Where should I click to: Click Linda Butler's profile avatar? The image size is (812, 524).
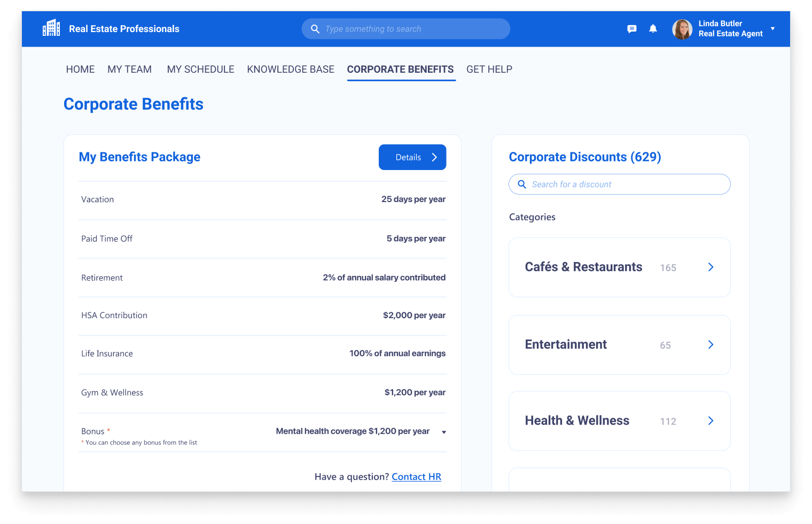(x=682, y=29)
